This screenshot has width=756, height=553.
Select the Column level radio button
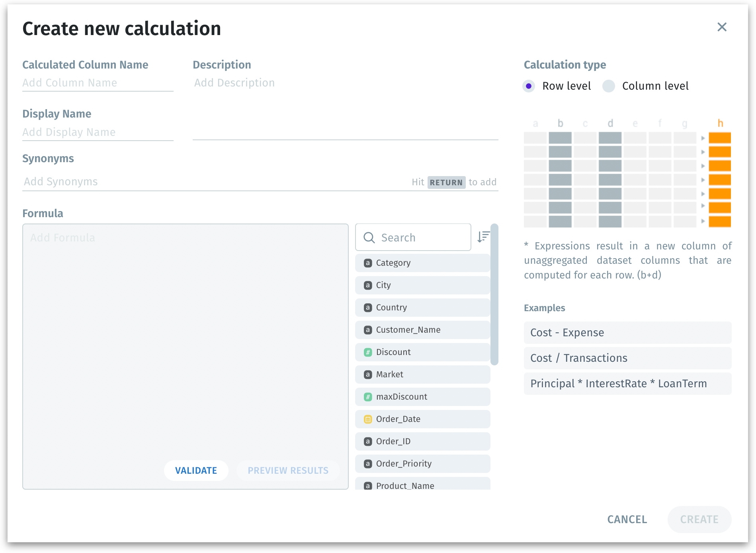[608, 86]
